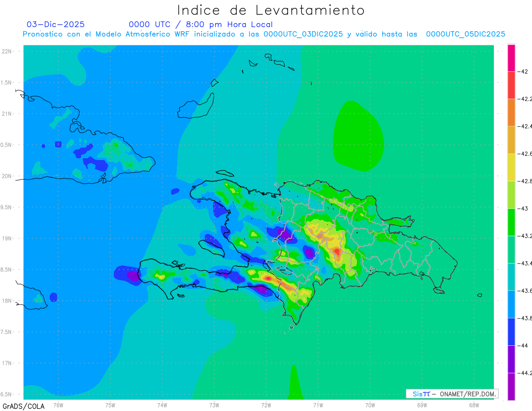Click the "22N" latitude label
This screenshot has width=532, height=411.
7,51
